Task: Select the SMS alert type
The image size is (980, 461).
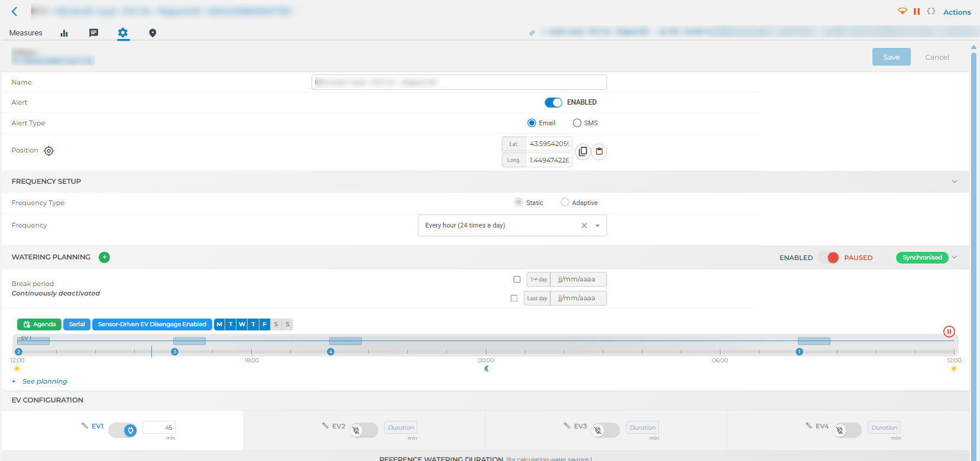Action: click(577, 123)
